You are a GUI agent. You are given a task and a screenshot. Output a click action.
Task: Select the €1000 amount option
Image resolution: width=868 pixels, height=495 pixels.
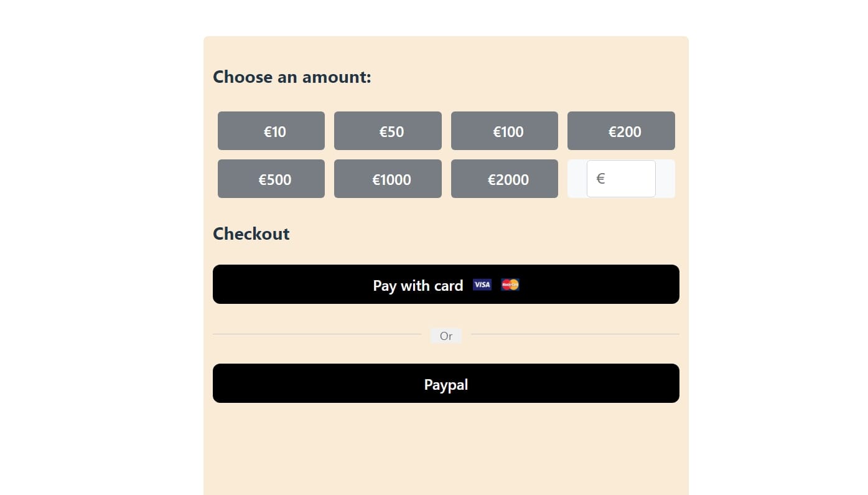point(388,179)
